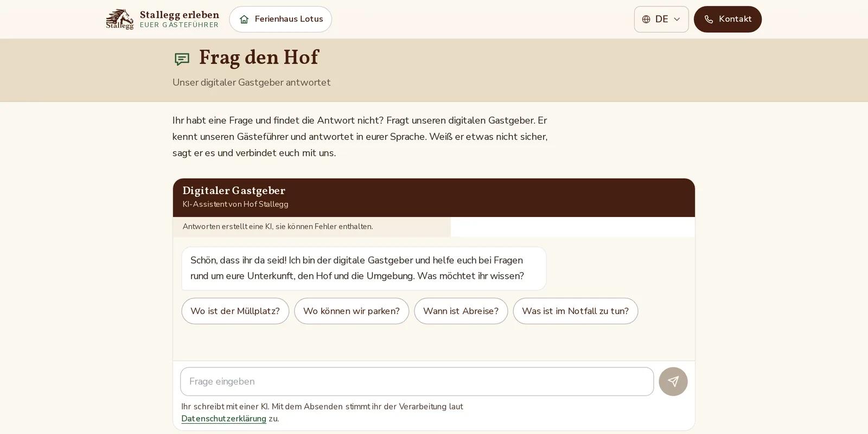The height and width of the screenshot is (434, 868).
Task: Send the message with the paper plane button
Action: coord(673,381)
